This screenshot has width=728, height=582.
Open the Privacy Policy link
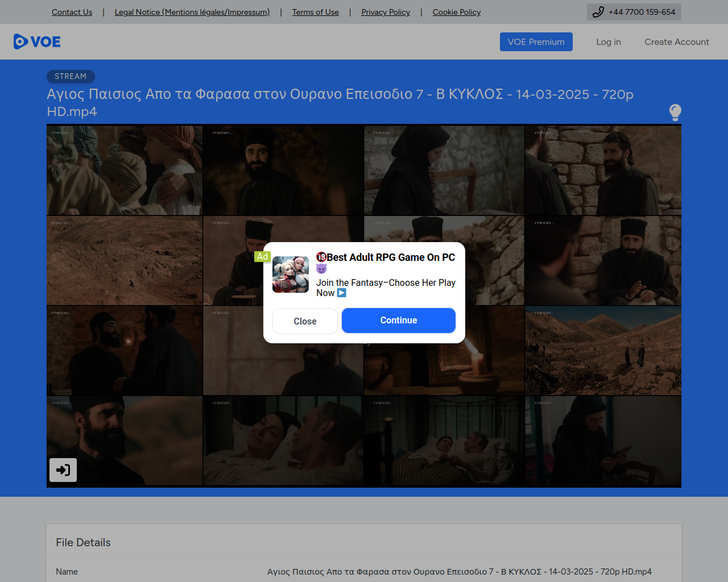(386, 12)
